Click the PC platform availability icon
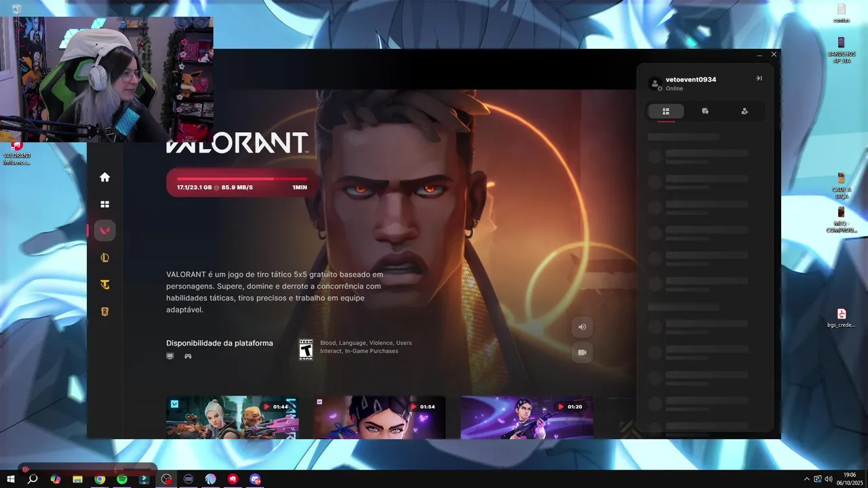The width and height of the screenshot is (868, 488). pyautogui.click(x=170, y=356)
